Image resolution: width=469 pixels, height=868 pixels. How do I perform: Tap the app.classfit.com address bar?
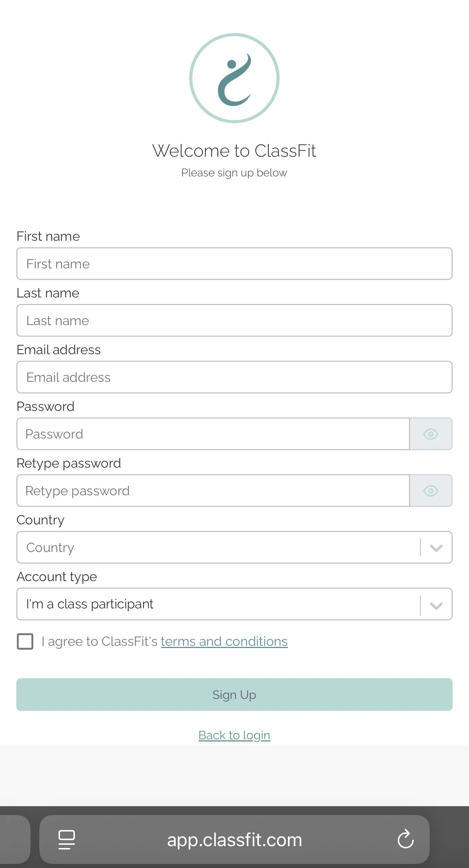tap(234, 840)
